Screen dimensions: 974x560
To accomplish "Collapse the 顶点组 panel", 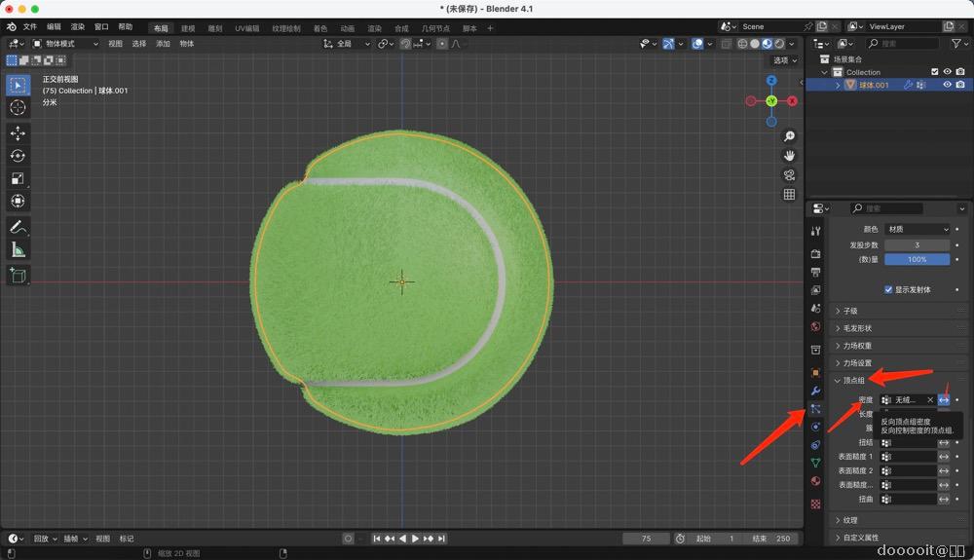I will tap(852, 381).
